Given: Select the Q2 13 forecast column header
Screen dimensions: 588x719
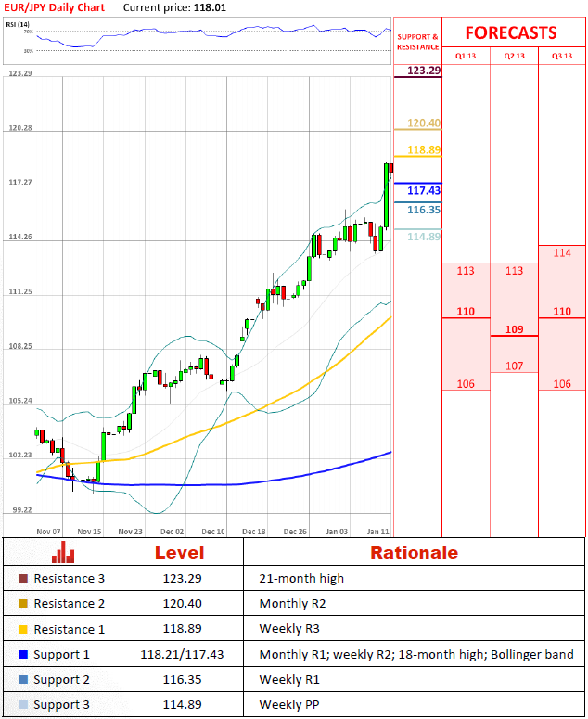Looking at the screenshot, I should coord(514,56).
